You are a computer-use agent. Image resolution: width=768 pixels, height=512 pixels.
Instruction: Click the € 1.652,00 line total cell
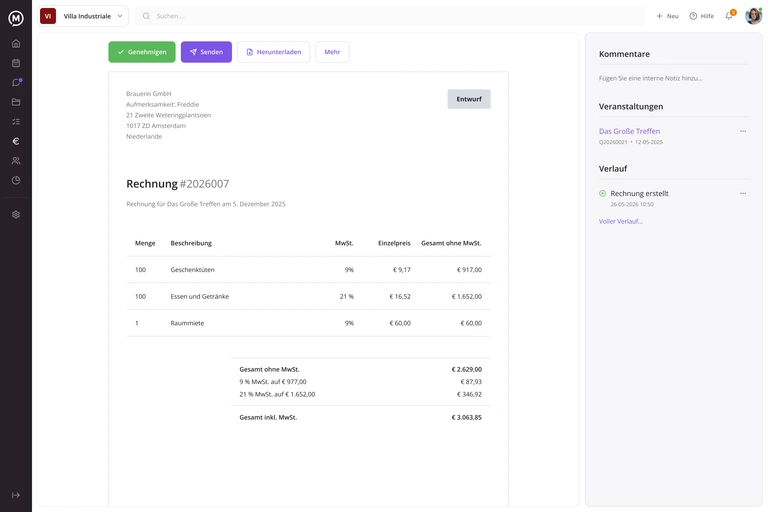[x=467, y=296]
